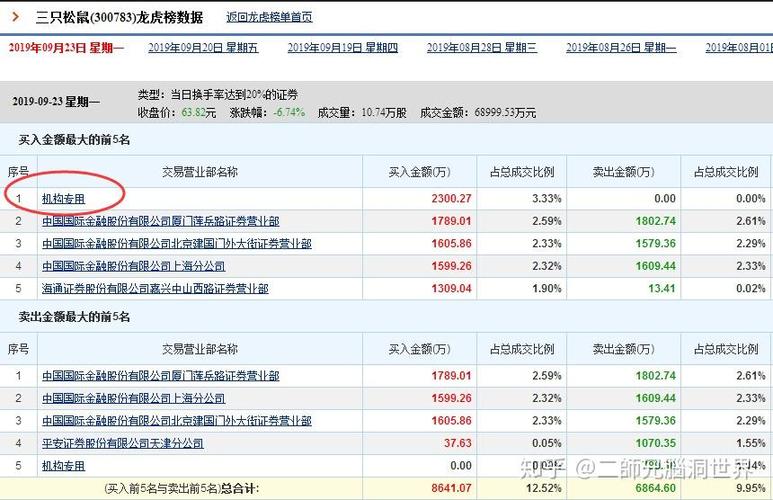Viewport: 773px width, 500px height.
Task: Open the 平安证券股份有限公司天津分公司 link
Action: 123,443
